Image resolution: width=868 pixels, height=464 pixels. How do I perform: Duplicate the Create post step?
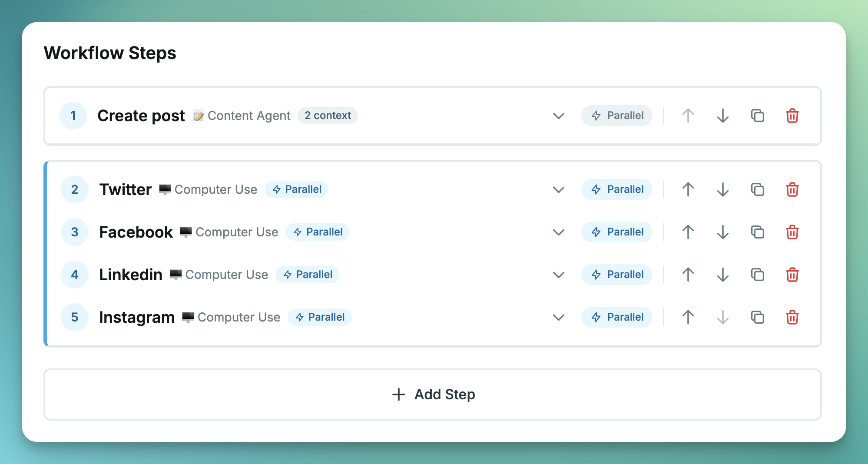point(757,116)
